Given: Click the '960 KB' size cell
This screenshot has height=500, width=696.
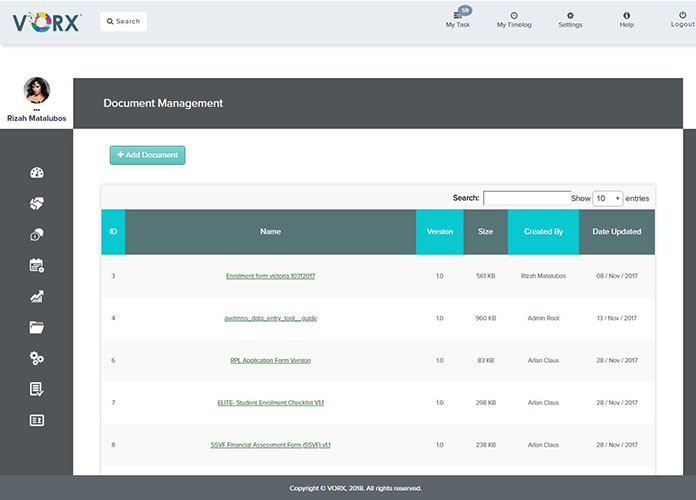Looking at the screenshot, I should pyautogui.click(x=486, y=318).
